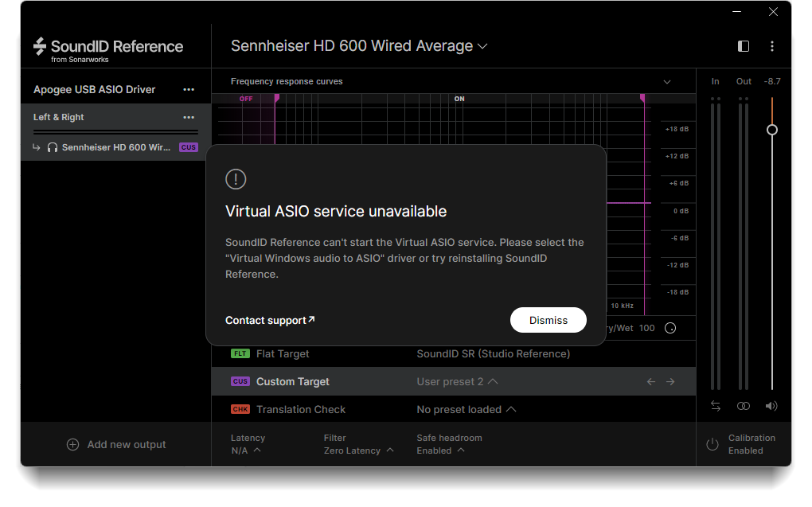This screenshot has height=507, width=812.
Task: Toggle the Calibration power button
Action: (x=712, y=444)
